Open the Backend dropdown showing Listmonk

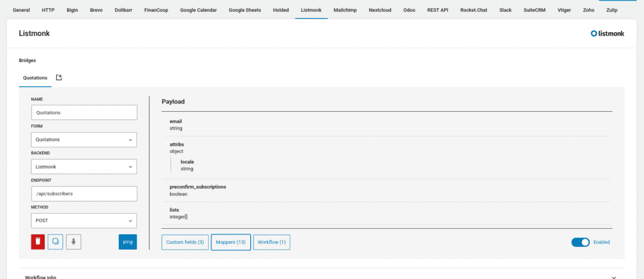tap(84, 167)
